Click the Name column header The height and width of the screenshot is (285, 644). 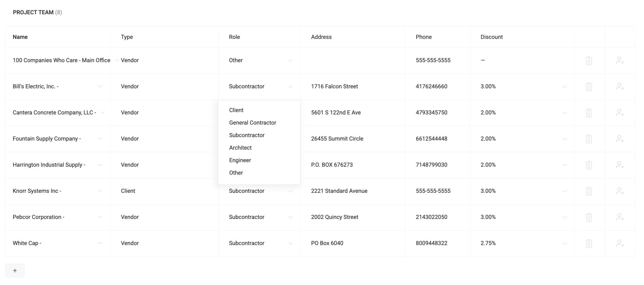(20, 37)
